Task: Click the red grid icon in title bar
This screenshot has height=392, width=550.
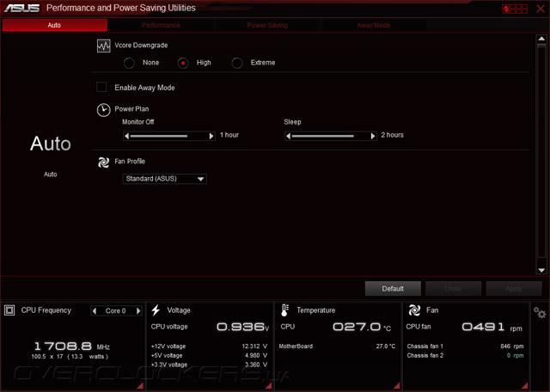Action: pos(515,9)
